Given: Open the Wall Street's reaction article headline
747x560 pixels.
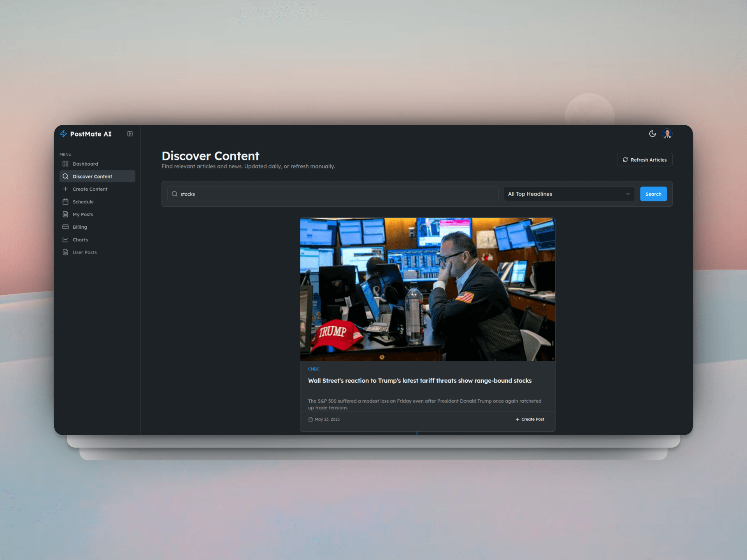Looking at the screenshot, I should point(420,381).
